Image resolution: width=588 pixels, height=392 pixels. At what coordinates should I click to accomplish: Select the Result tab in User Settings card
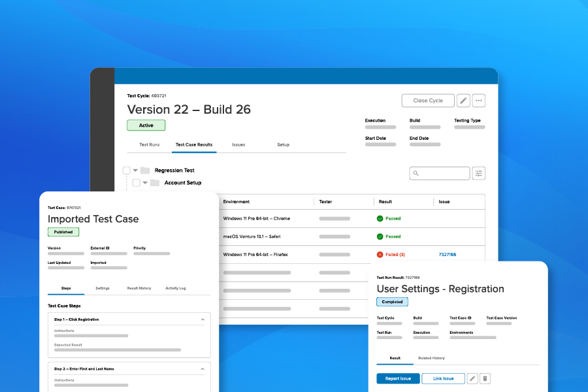point(395,358)
